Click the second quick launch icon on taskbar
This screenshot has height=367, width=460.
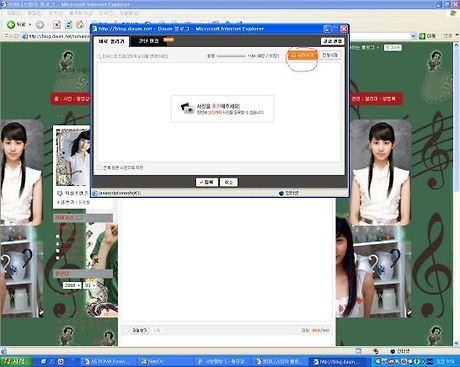pos(52,361)
